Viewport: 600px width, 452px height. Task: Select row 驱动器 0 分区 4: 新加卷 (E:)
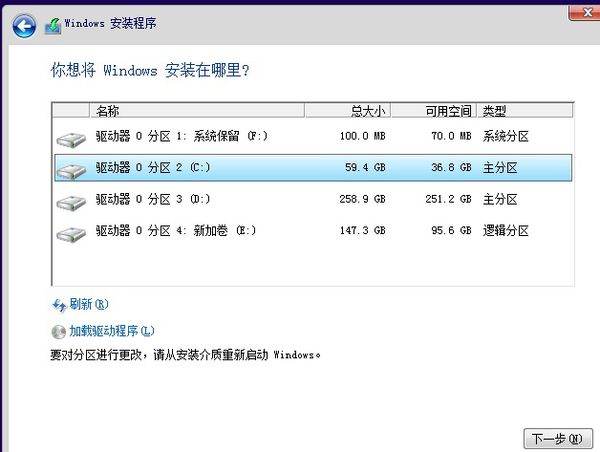pyautogui.click(x=313, y=231)
